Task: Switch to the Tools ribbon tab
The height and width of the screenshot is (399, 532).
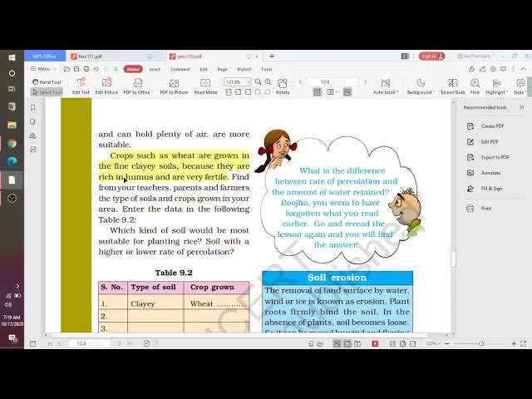Action: 266,69
